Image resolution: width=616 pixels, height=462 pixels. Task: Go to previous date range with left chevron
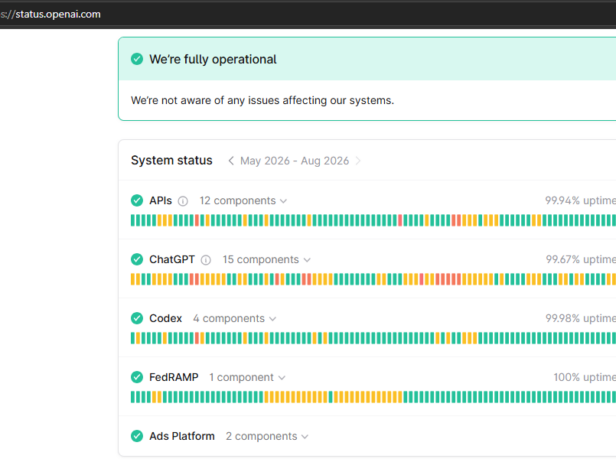click(x=231, y=161)
